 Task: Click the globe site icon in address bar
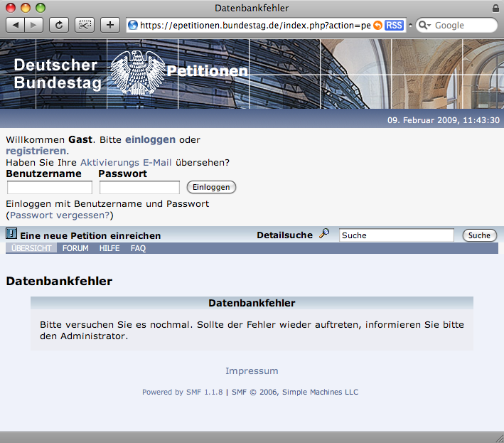[x=133, y=25]
